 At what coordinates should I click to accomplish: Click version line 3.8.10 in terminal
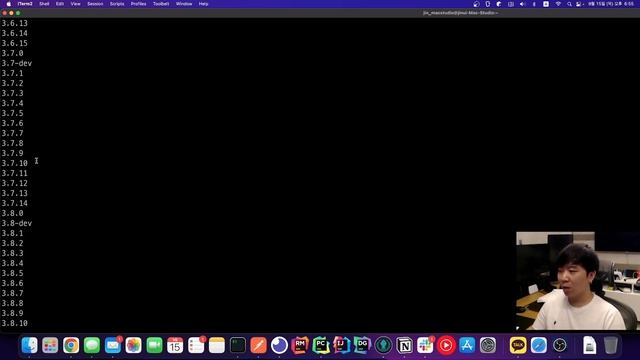click(15, 323)
